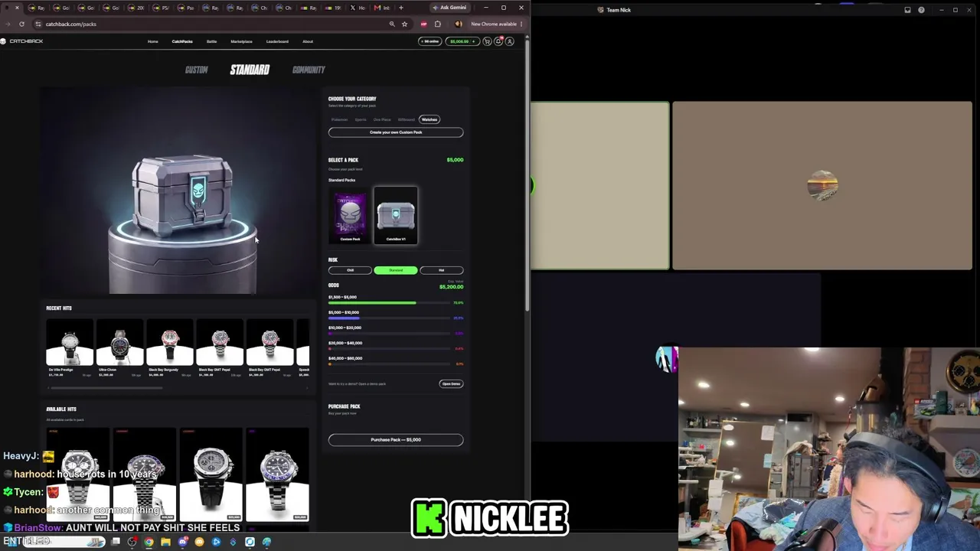The width and height of the screenshot is (980, 551).
Task: Open the De Ville Prestige recent hit
Action: [x=70, y=348]
